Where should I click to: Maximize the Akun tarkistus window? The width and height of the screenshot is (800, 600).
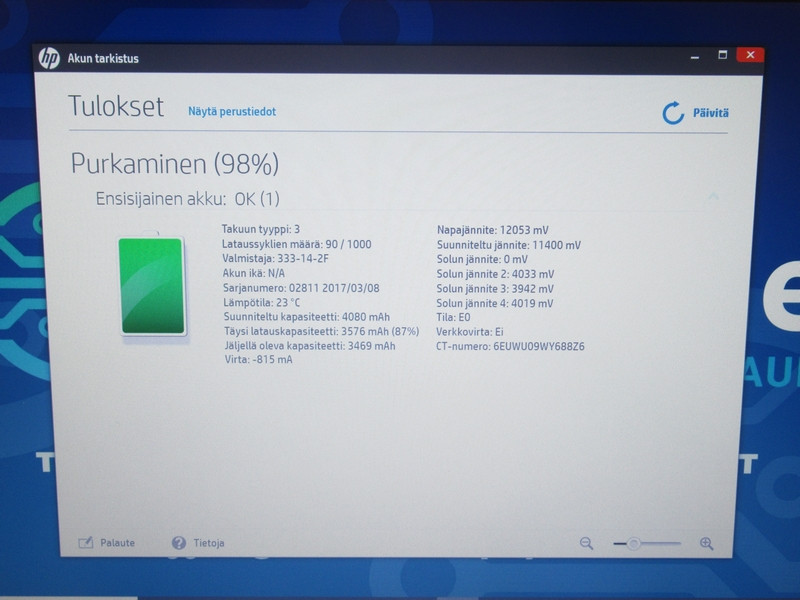(722, 55)
